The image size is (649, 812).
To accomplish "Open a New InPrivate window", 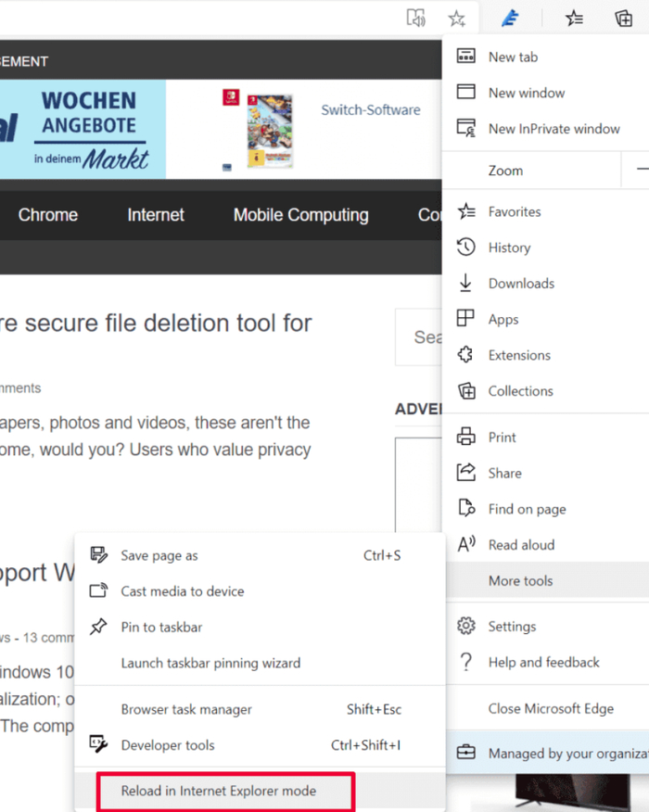I will [554, 129].
